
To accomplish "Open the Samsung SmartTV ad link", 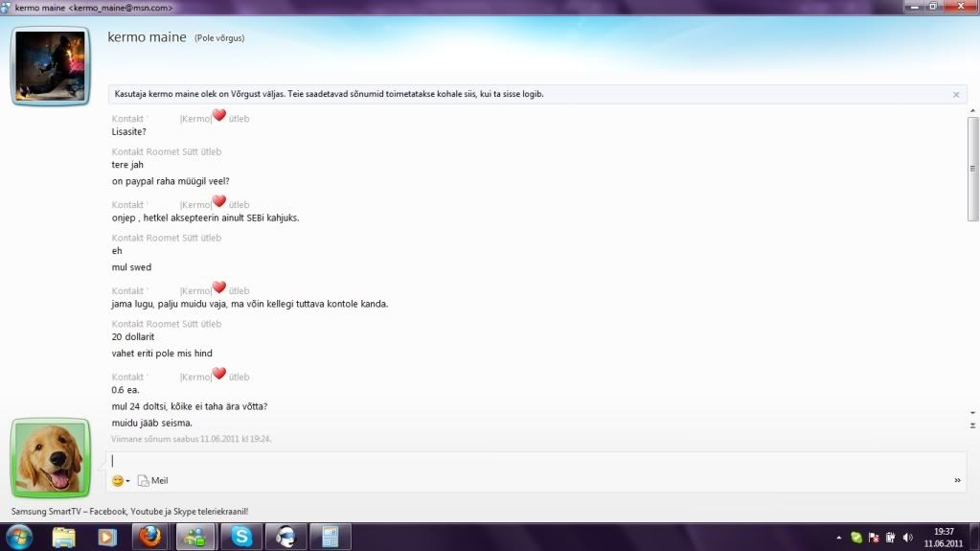I will point(129,512).
